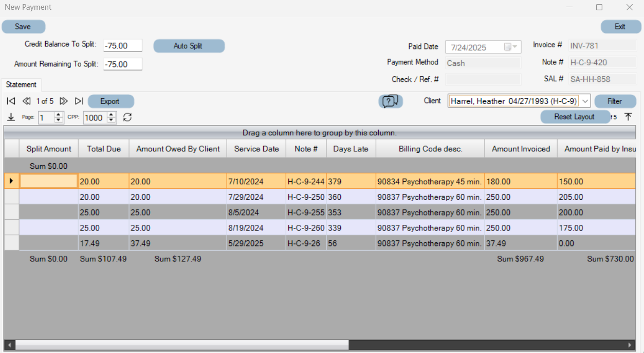644x353 pixels.
Task: Jump to the last page of records
Action: coord(79,101)
